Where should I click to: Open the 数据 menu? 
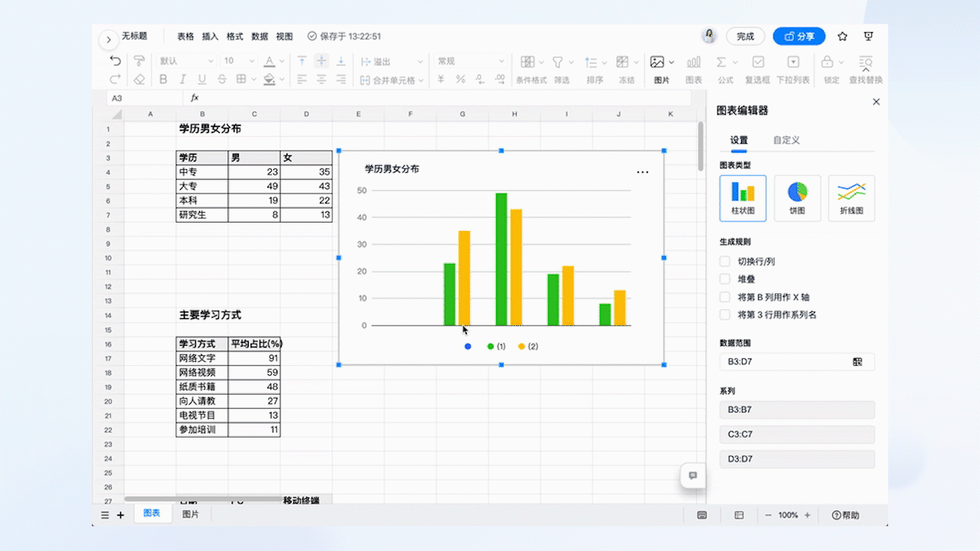(x=260, y=36)
